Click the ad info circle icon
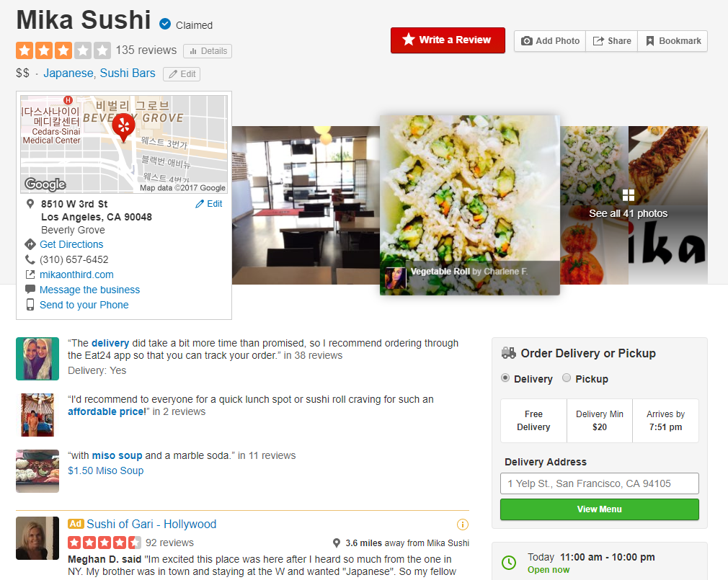This screenshot has height=580, width=728. [x=463, y=525]
